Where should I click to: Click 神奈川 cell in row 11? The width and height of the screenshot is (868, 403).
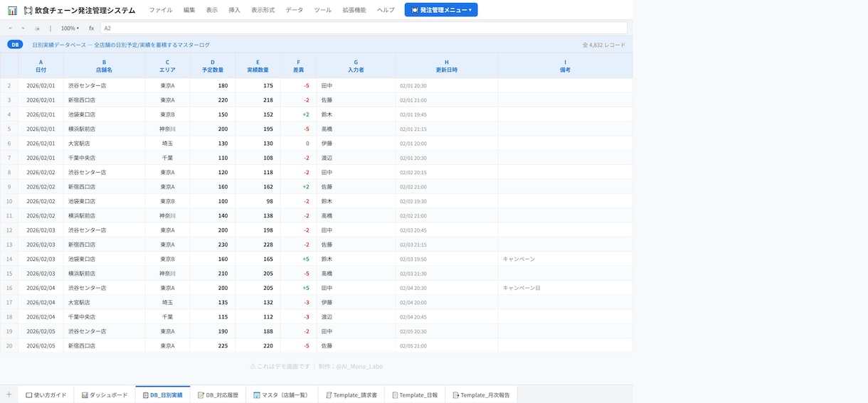(x=167, y=215)
